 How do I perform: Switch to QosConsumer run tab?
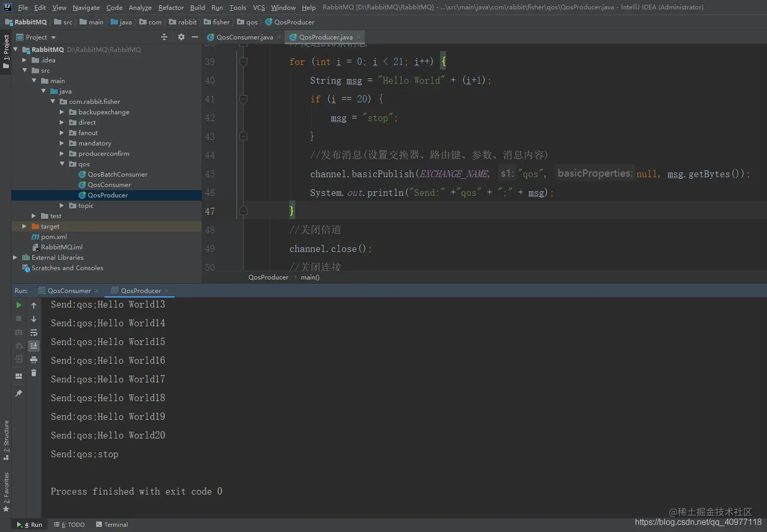[x=69, y=290]
